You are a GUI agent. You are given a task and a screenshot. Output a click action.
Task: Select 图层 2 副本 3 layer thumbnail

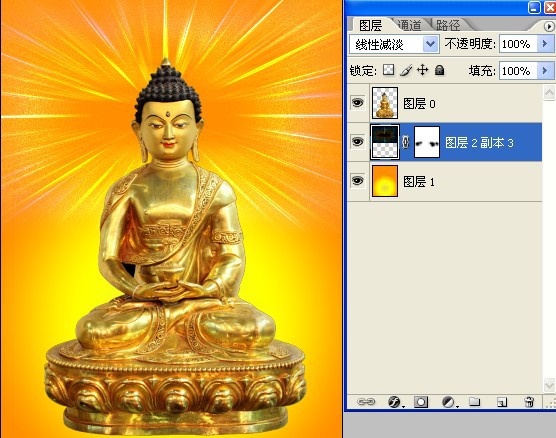385,142
